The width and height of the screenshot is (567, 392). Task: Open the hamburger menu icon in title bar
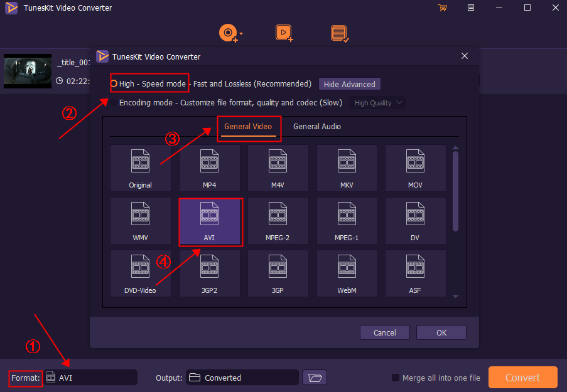[x=471, y=8]
